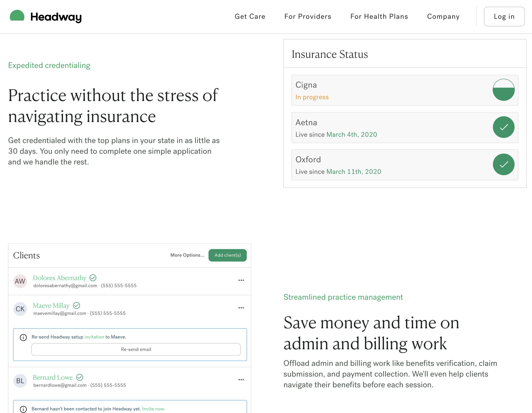The width and height of the screenshot is (532, 413).
Task: Click the AW avatar for Dolores Abernathy
Action: 20,281
